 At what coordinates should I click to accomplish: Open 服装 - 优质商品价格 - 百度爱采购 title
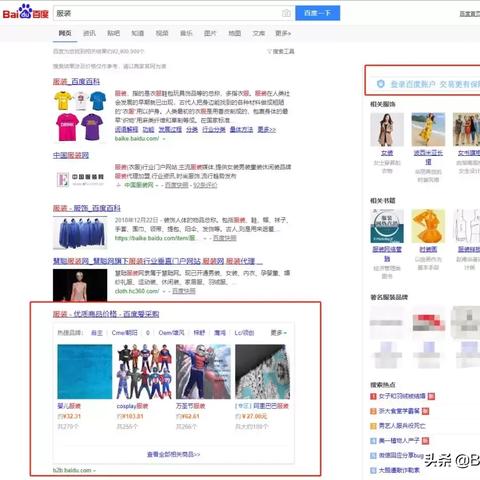pos(106,314)
